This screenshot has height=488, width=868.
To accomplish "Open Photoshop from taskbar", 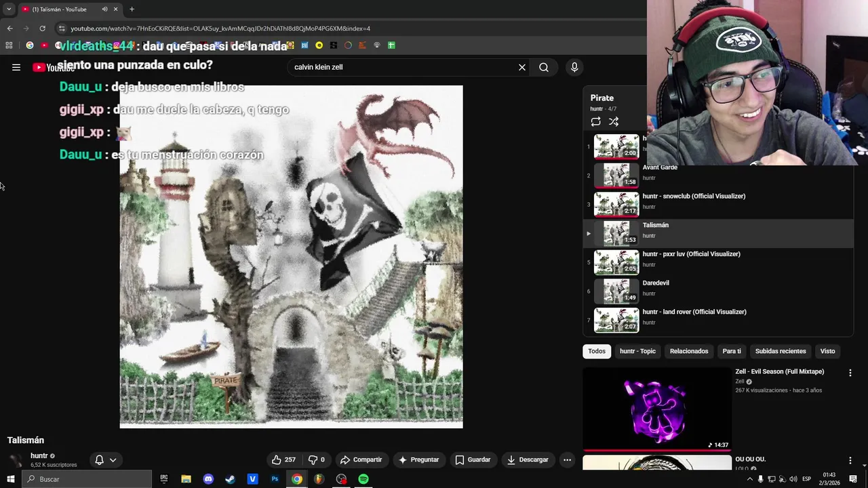I will point(275,479).
